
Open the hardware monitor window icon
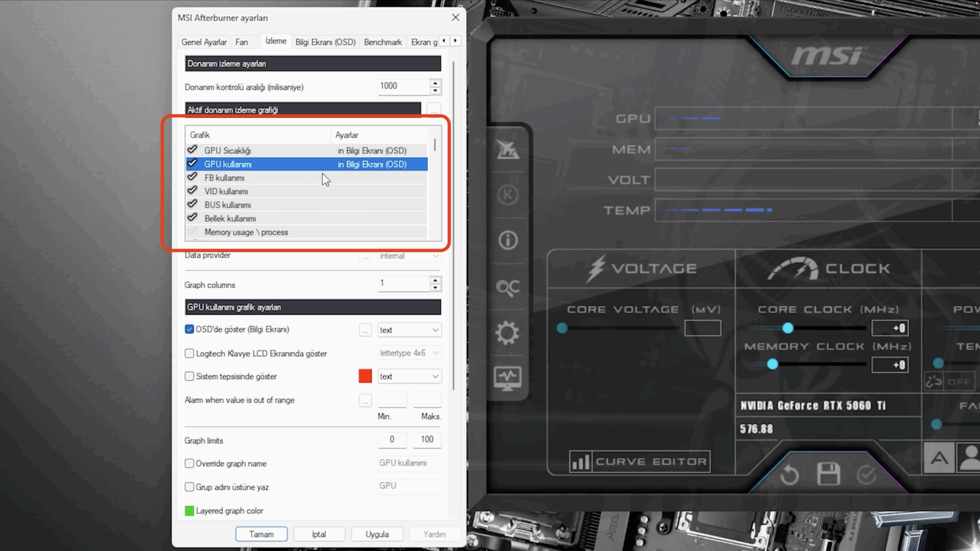coord(508,378)
